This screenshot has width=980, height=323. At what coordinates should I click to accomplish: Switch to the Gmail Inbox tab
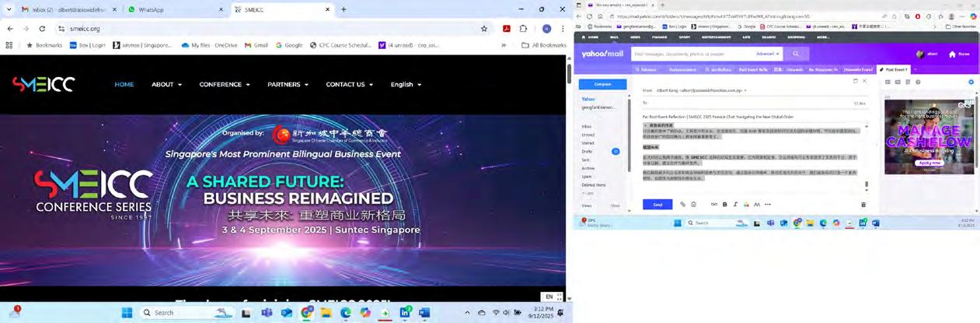coord(68,9)
